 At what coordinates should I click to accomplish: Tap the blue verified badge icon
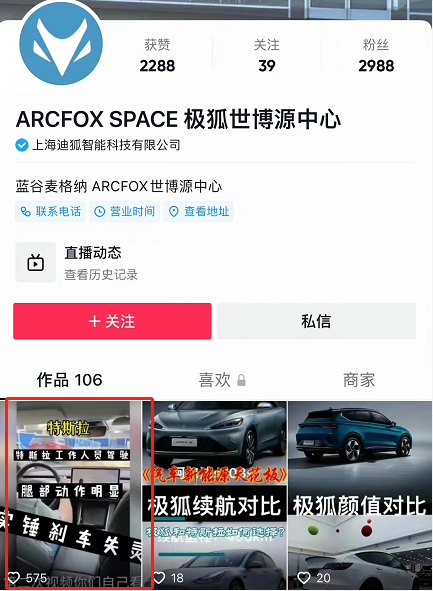(x=21, y=145)
